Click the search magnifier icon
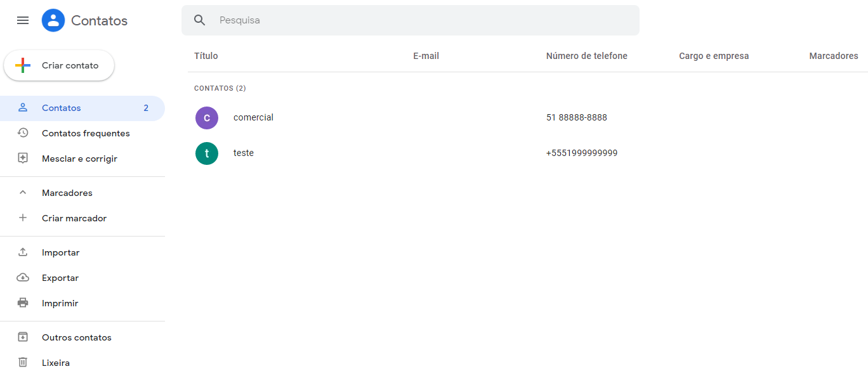 [x=200, y=20]
